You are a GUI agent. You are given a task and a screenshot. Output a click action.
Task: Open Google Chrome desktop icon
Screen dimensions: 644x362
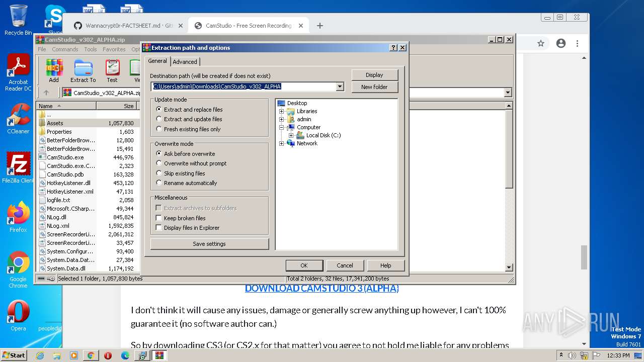18,270
